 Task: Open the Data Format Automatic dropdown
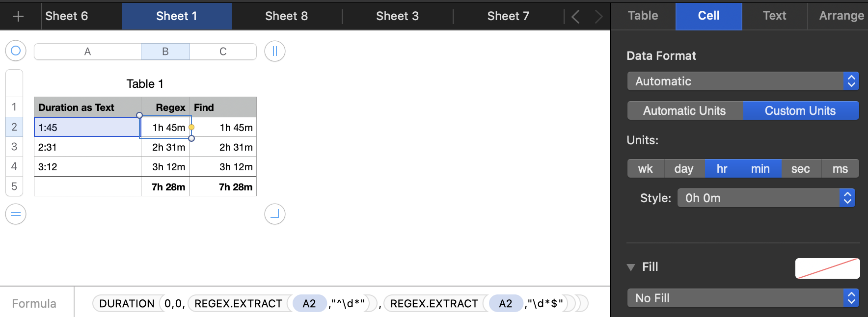click(743, 81)
